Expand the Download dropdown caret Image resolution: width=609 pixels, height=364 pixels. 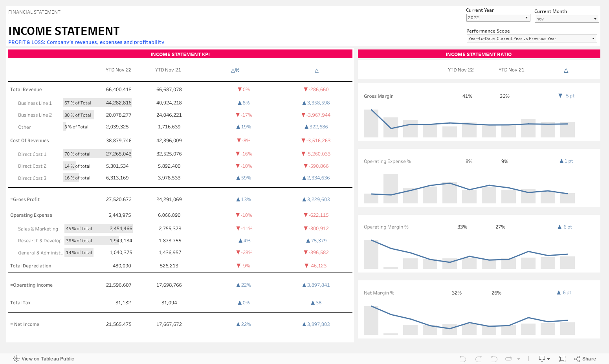(x=548, y=359)
